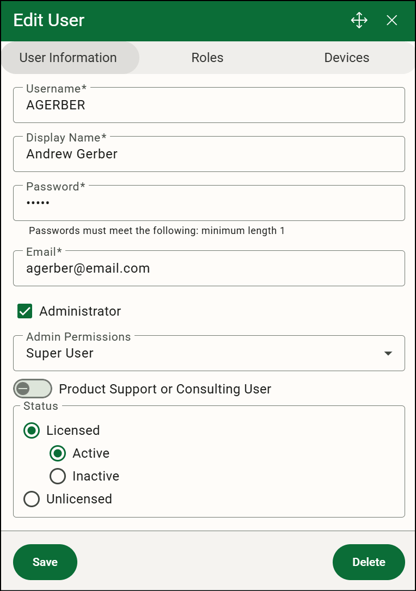Close the Edit User dialog

click(x=392, y=20)
